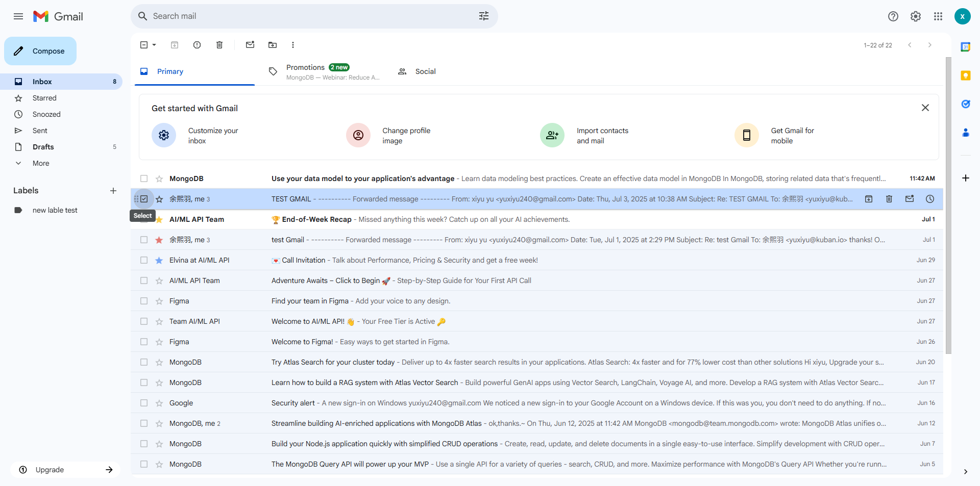Image resolution: width=980 pixels, height=486 pixels.
Task: Open Adventure Awaits – Click to Begin email
Action: pyautogui.click(x=537, y=280)
